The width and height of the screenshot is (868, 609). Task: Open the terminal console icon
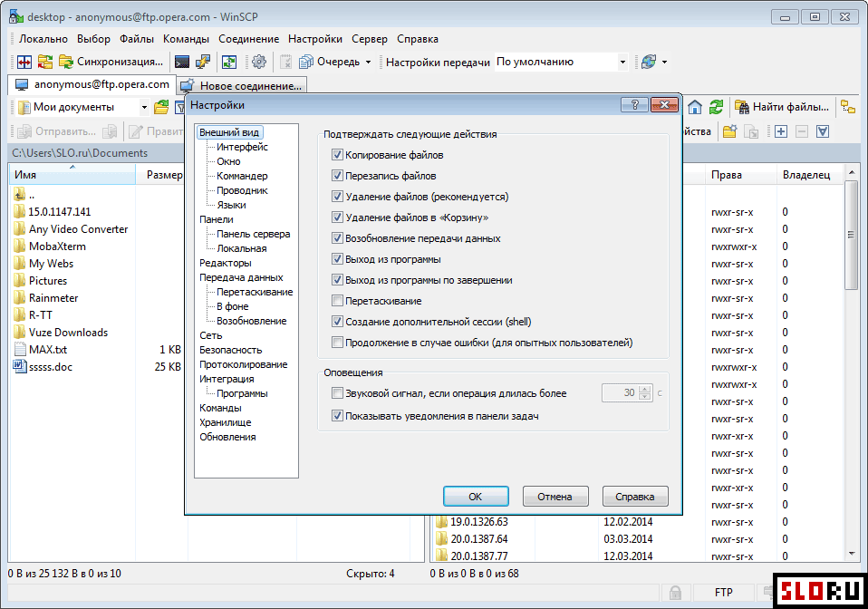pyautogui.click(x=181, y=62)
